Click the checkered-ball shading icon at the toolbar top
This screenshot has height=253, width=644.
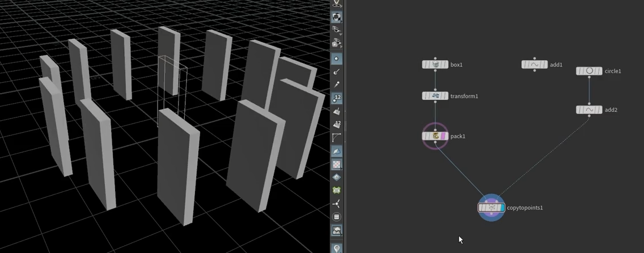(336, 17)
